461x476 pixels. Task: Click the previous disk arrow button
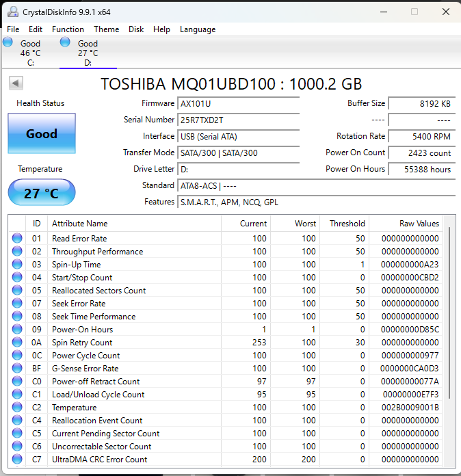click(x=16, y=83)
